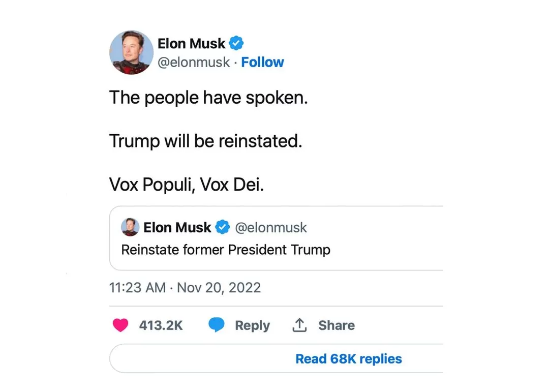Click the blue speech bubble reply icon

point(217,325)
